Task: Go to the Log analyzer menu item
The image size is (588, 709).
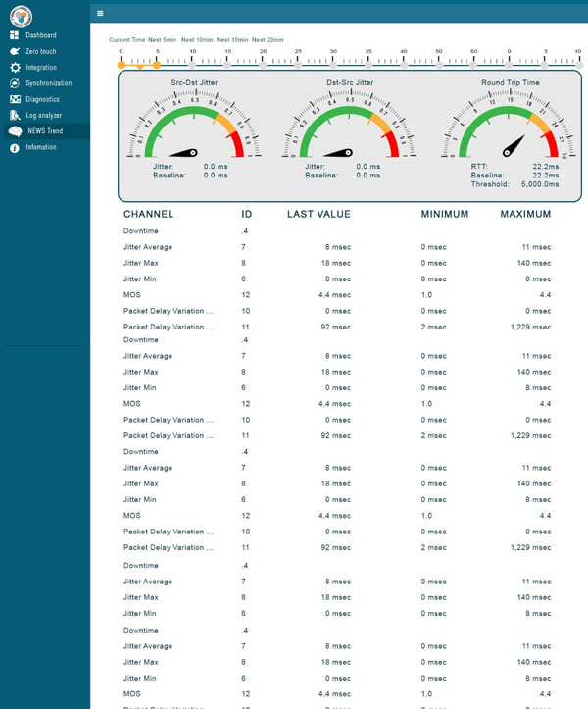Action: pos(43,116)
